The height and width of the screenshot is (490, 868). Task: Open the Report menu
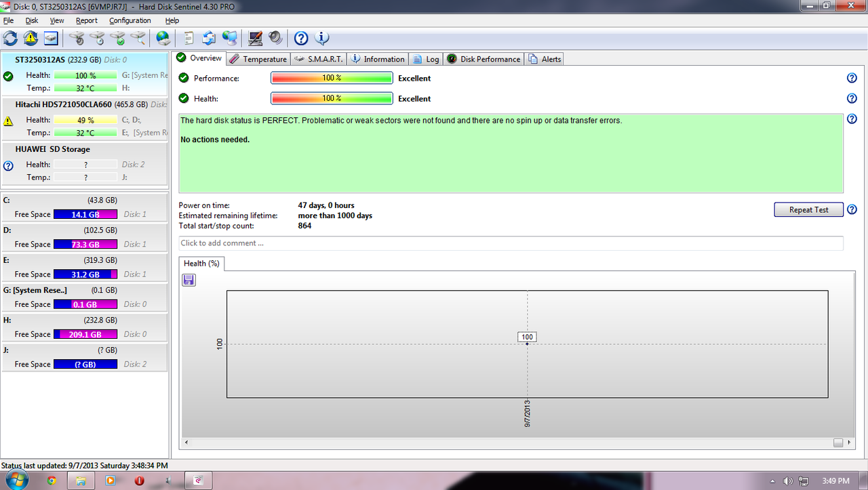point(87,20)
